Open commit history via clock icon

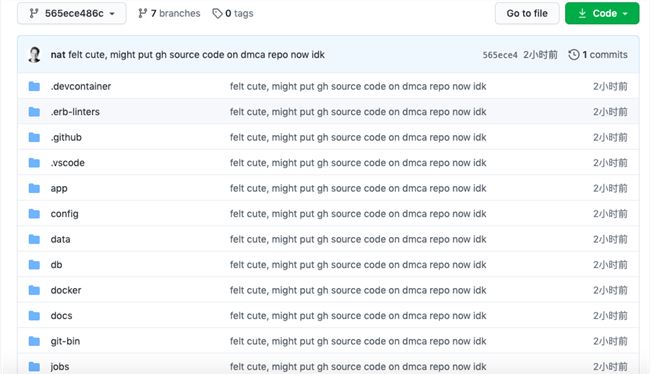coord(574,54)
